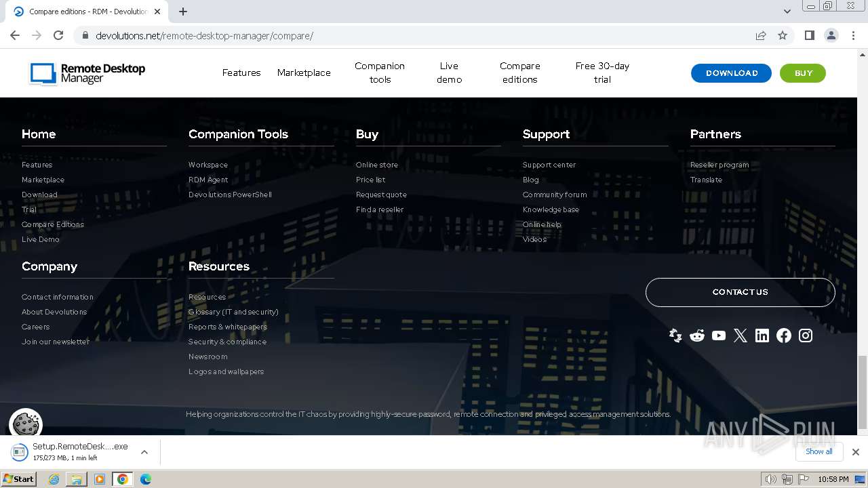Screen dimensions: 868x488
Task: Close the downloads bar
Action: tap(856, 452)
